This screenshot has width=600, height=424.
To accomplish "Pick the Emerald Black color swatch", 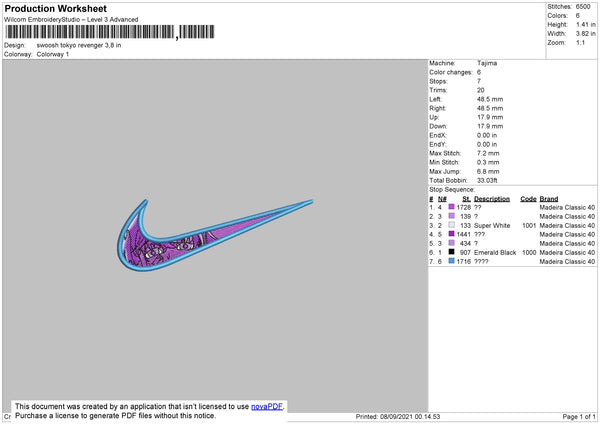I will [x=452, y=252].
